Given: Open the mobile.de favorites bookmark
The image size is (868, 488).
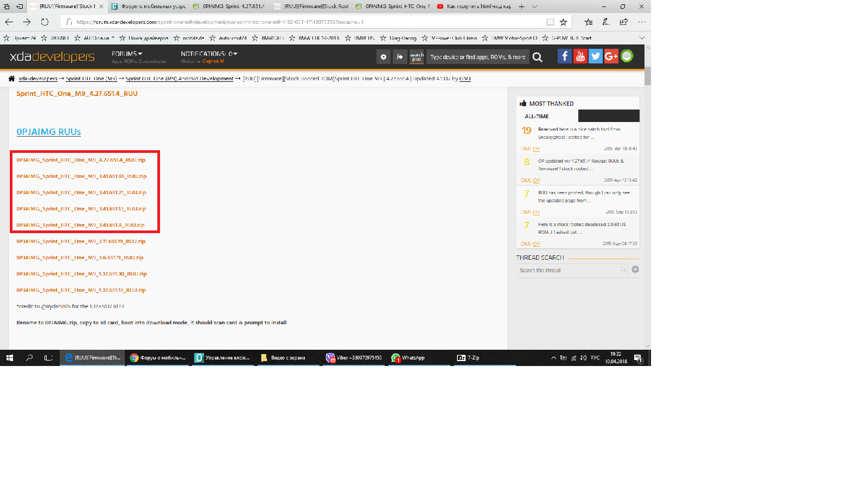Looking at the screenshot, I should tap(189, 38).
